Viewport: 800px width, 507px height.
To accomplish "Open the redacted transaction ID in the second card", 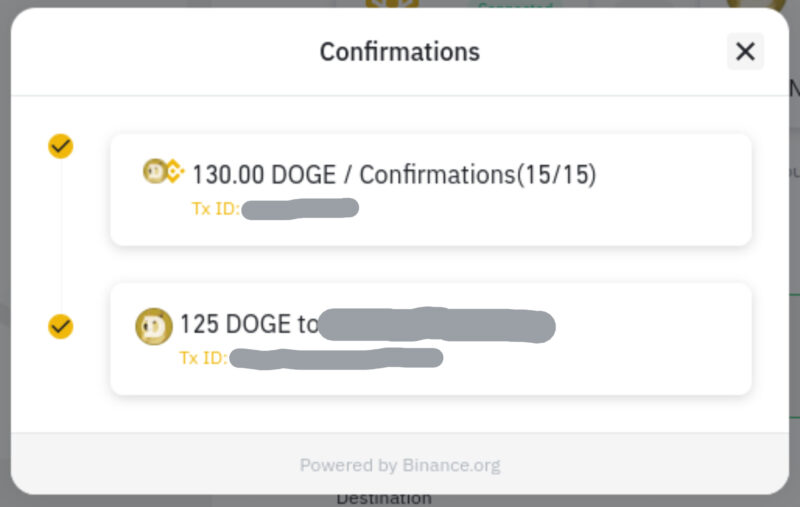I will pyautogui.click(x=336, y=358).
